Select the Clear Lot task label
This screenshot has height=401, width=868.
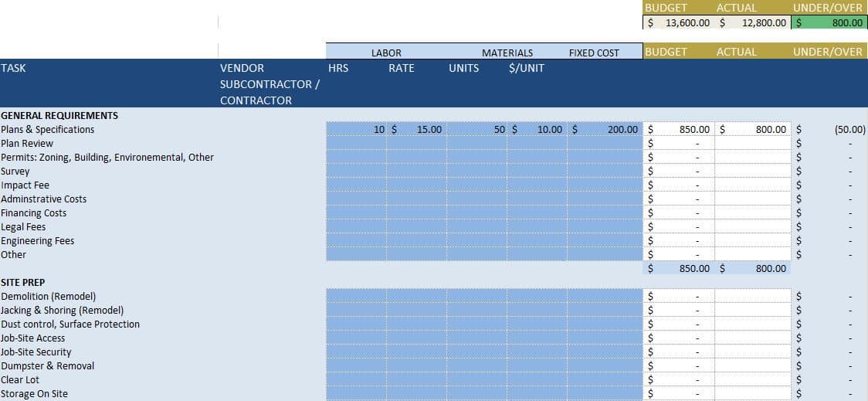pos(20,380)
